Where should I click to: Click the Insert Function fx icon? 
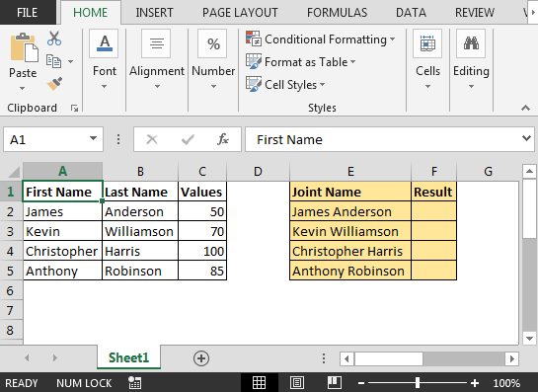point(223,139)
